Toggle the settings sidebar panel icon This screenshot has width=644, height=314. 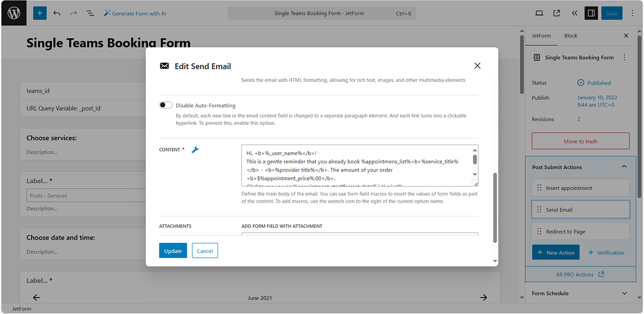coord(591,13)
